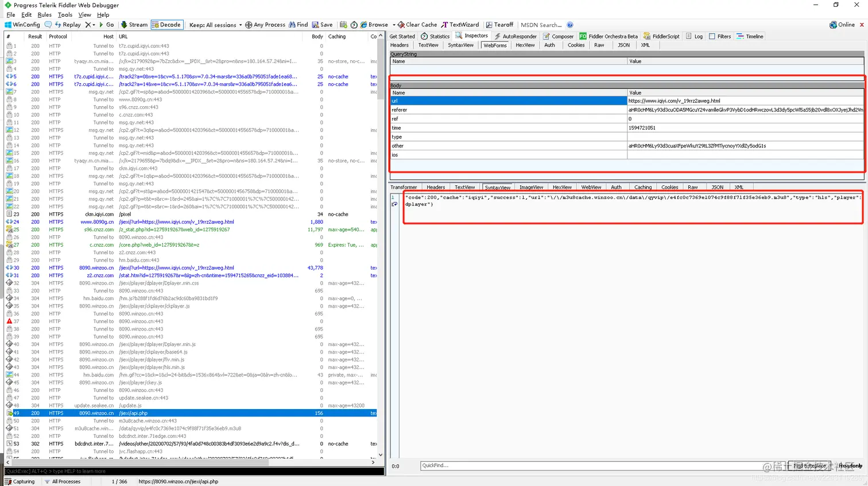Toggle the Capturing status indicator
The image size is (868, 486).
point(20,481)
